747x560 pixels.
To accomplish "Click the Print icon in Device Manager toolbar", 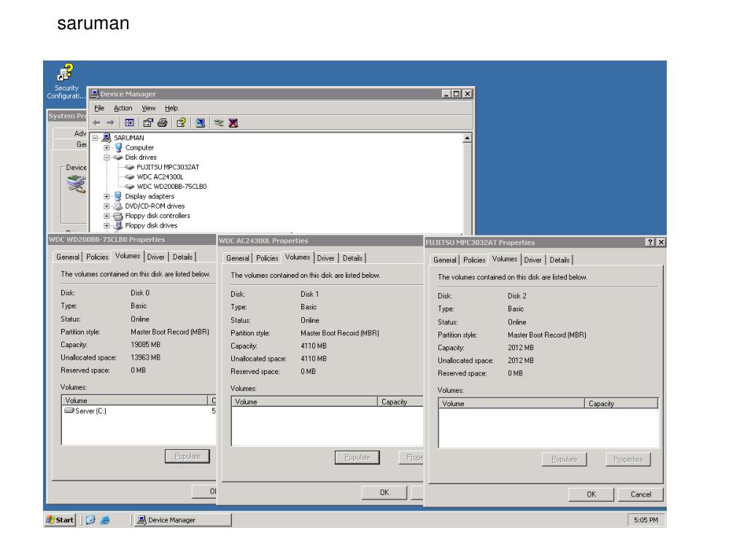I will 163,122.
